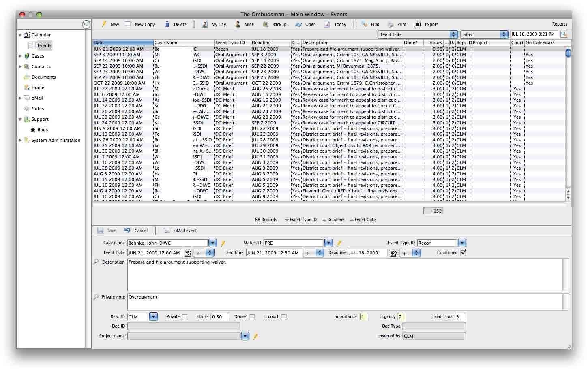588x371 pixels.
Task: Collapse the Calendar tree item
Action: [20, 35]
